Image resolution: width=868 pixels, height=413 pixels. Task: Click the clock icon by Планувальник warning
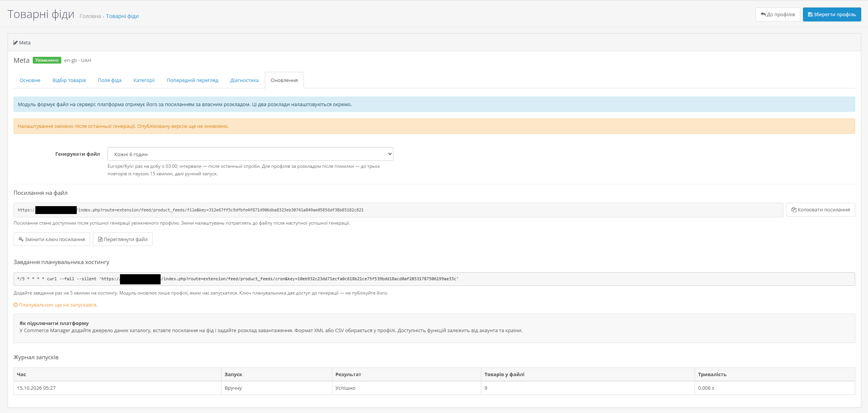[x=16, y=305]
